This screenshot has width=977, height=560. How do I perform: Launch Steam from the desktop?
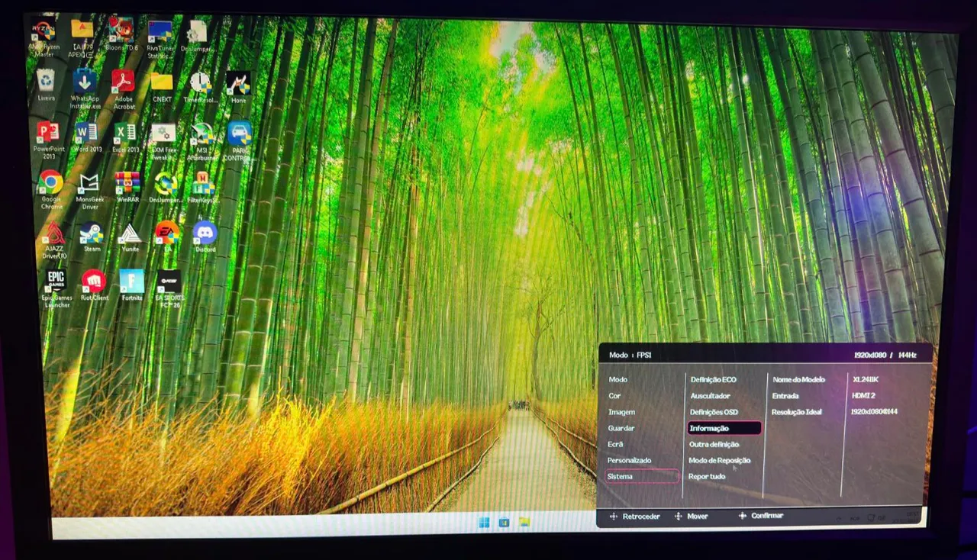pyautogui.click(x=92, y=233)
